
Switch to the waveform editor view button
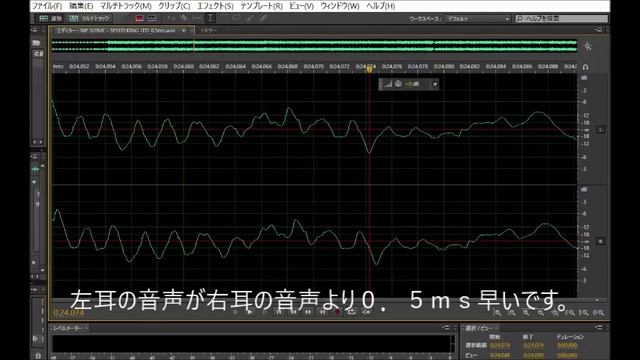(x=50, y=18)
